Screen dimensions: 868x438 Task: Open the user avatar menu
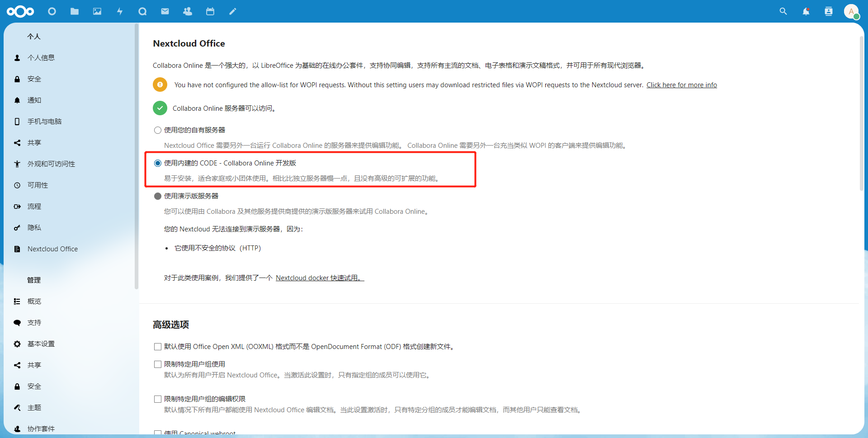pyautogui.click(x=851, y=11)
